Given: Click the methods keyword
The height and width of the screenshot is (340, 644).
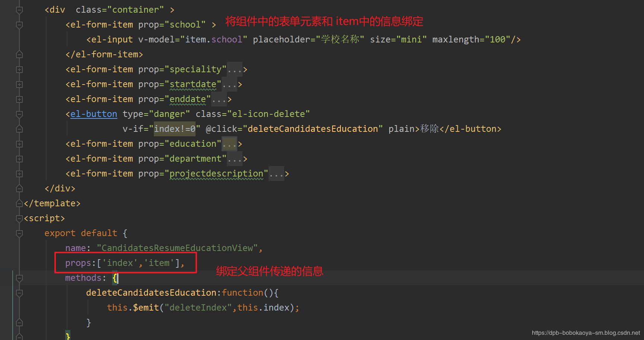Looking at the screenshot, I should (x=83, y=278).
